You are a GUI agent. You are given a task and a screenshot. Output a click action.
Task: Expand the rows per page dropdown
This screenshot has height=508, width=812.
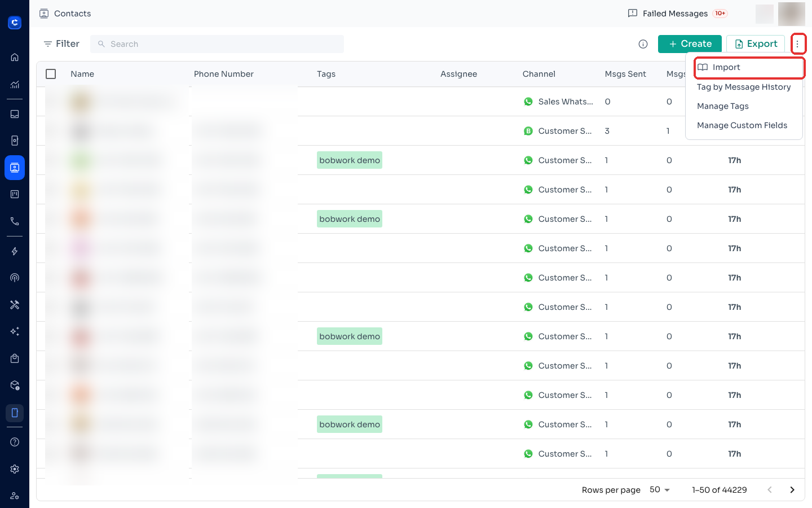(660, 490)
